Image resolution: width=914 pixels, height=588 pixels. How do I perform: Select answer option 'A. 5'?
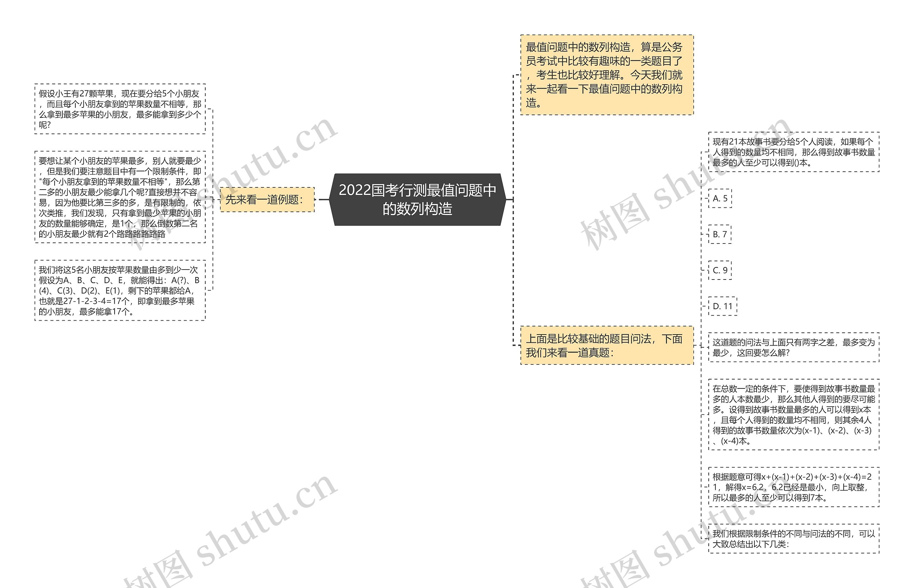pyautogui.click(x=720, y=198)
